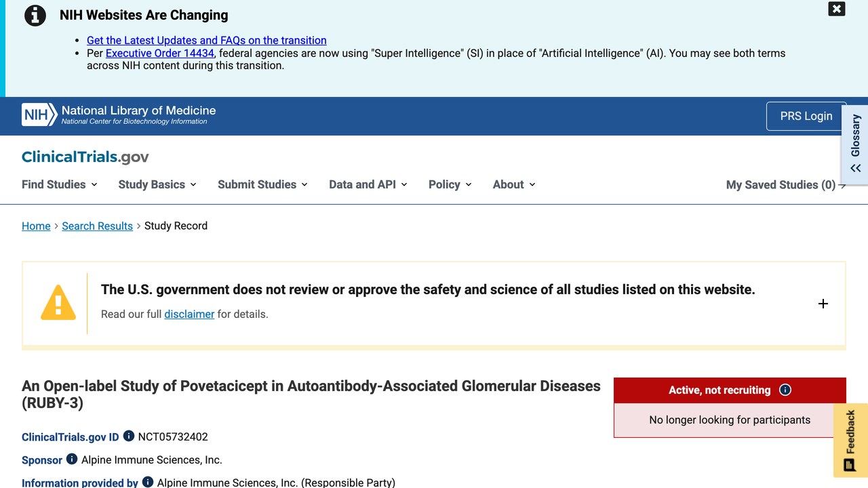Screen dimensions: 868x488
Task: Expand the disclaimer with the plus icon
Action: [x=823, y=304]
